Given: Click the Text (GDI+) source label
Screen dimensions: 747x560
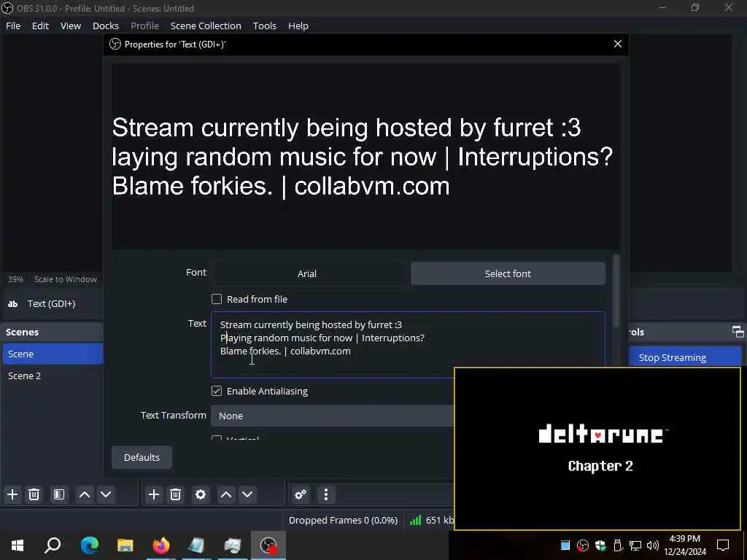Looking at the screenshot, I should click(52, 303).
